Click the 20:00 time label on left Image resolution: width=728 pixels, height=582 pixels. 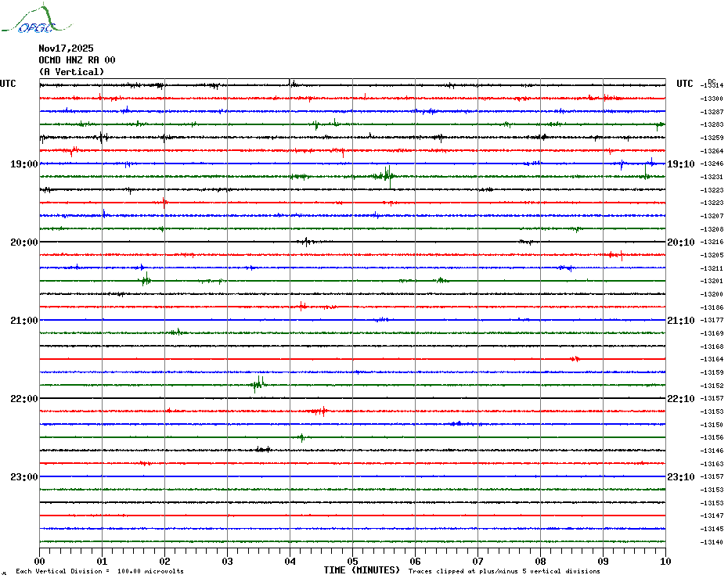(x=23, y=242)
